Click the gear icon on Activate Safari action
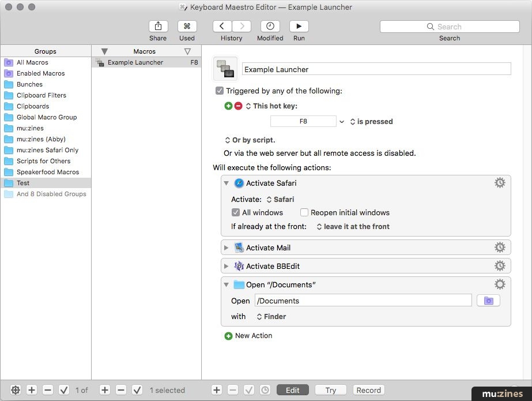The height and width of the screenshot is (401, 532). 500,183
